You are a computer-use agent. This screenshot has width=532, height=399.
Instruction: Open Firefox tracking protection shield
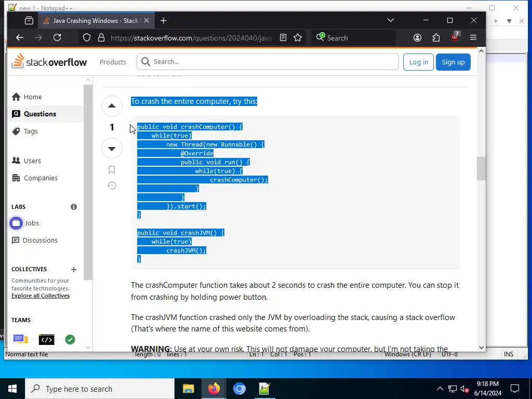click(x=87, y=37)
